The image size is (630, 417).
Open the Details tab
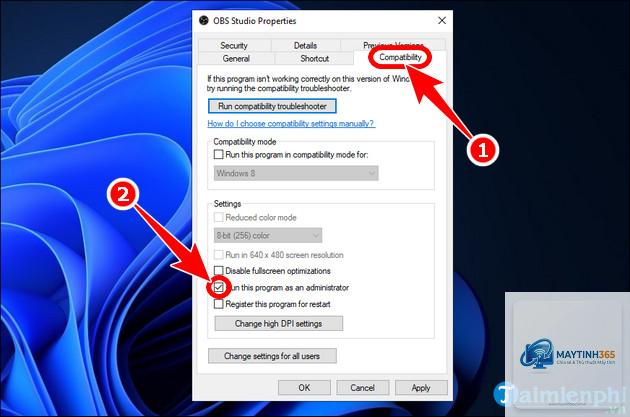click(x=305, y=45)
